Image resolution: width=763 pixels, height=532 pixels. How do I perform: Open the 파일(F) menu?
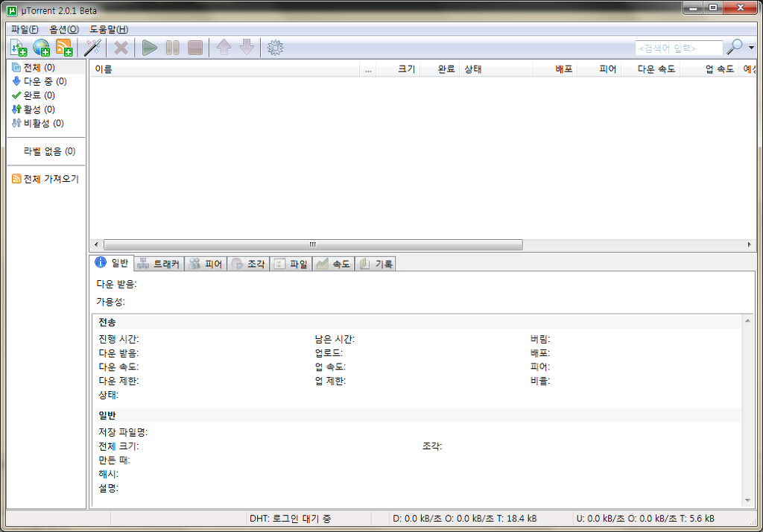(x=25, y=29)
